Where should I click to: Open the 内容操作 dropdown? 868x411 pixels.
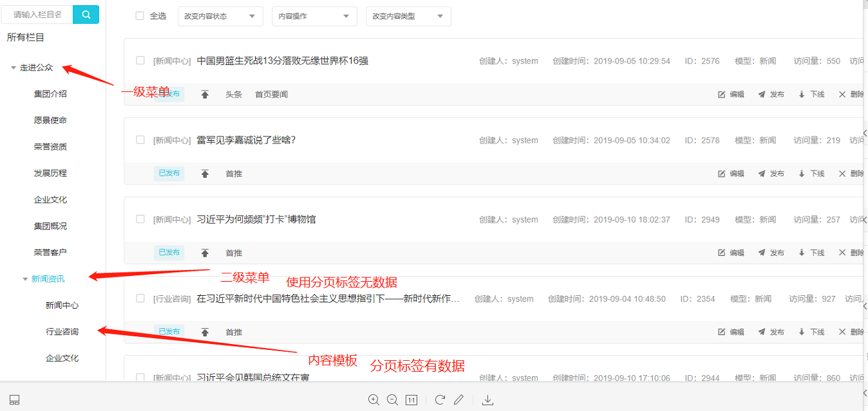[314, 16]
